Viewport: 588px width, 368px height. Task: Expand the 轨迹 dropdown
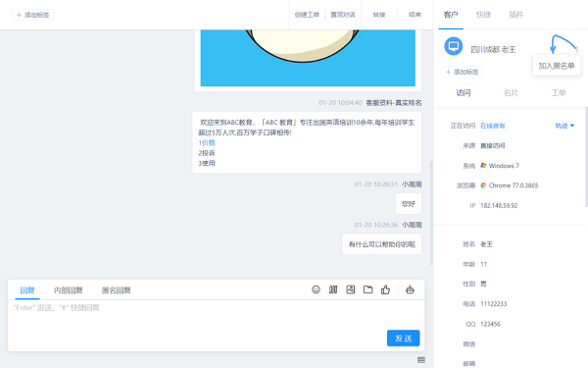click(x=564, y=126)
